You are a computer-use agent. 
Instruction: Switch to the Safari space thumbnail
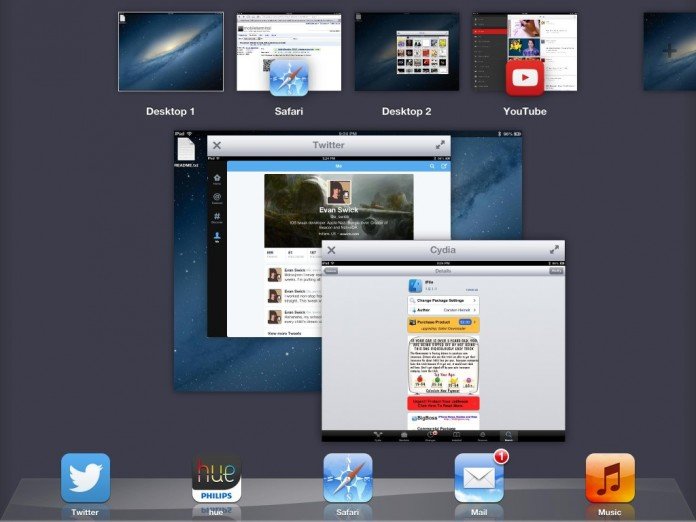[289, 51]
